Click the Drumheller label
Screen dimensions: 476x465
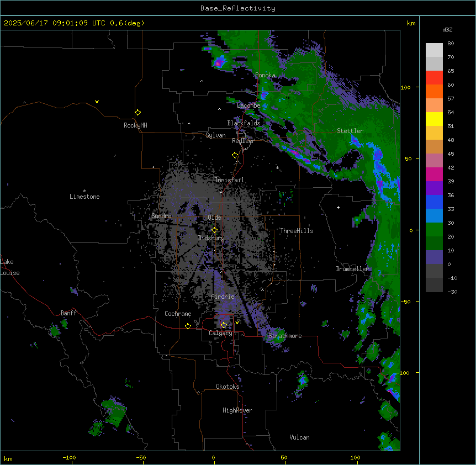pos(352,269)
